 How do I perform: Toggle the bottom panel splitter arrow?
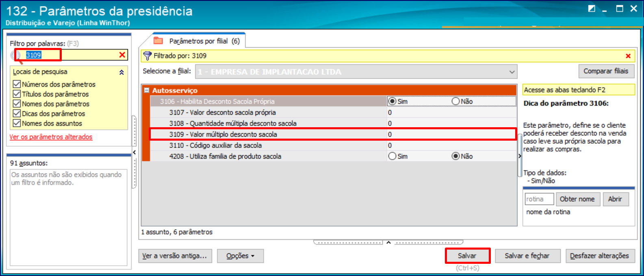(x=388, y=242)
